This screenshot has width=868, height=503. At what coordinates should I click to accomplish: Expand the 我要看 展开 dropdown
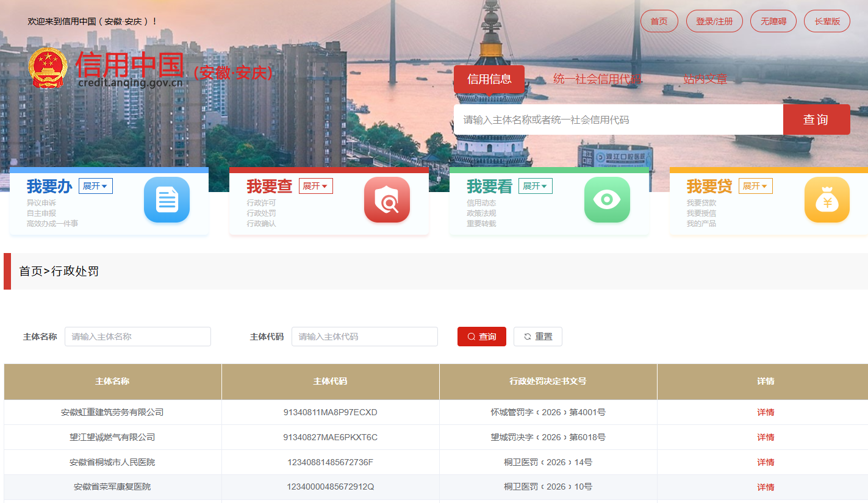pyautogui.click(x=536, y=186)
